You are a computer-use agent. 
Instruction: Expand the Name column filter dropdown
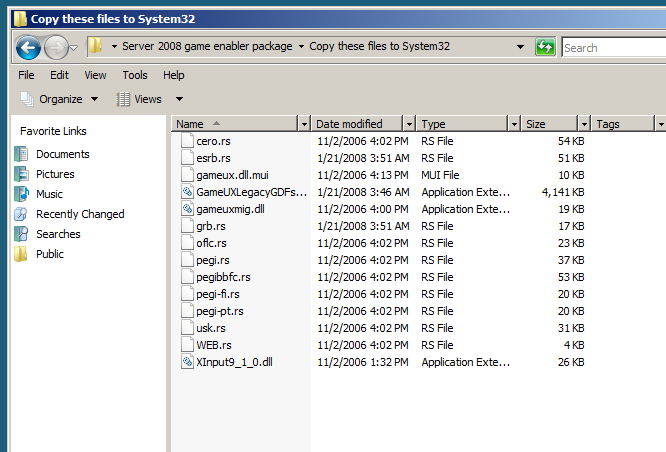pyautogui.click(x=304, y=124)
